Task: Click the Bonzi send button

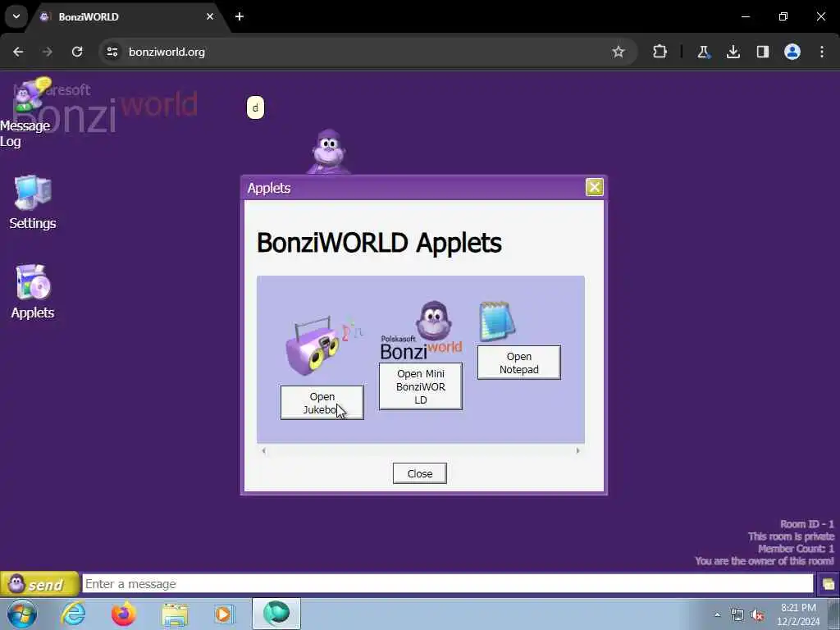Action: click(39, 584)
